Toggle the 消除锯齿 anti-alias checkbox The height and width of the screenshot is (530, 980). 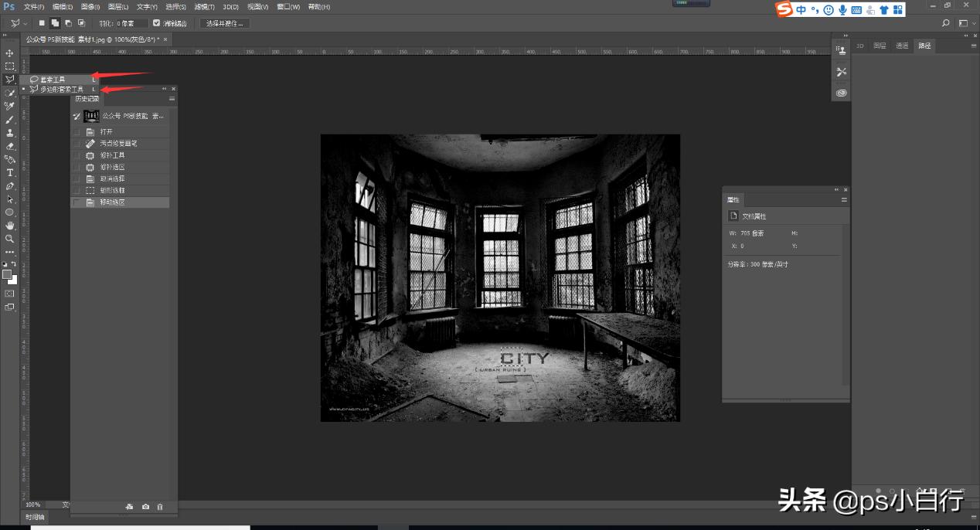click(x=157, y=23)
